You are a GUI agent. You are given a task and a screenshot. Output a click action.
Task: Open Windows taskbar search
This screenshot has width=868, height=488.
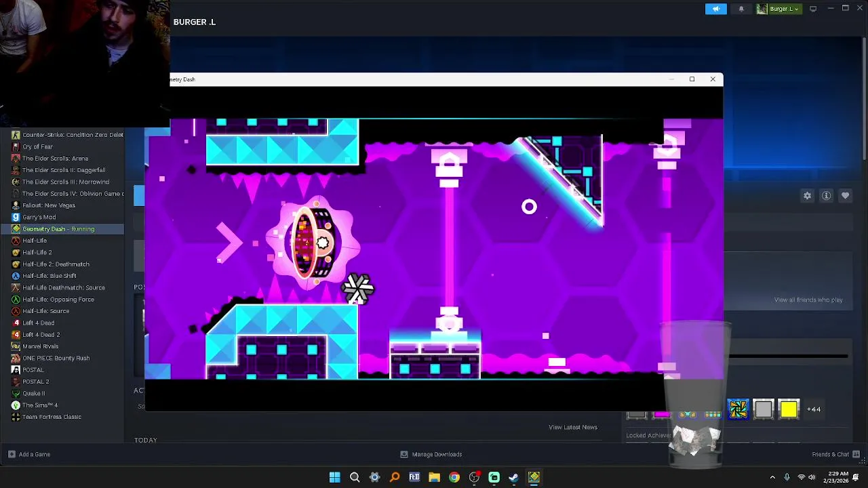[x=355, y=477]
